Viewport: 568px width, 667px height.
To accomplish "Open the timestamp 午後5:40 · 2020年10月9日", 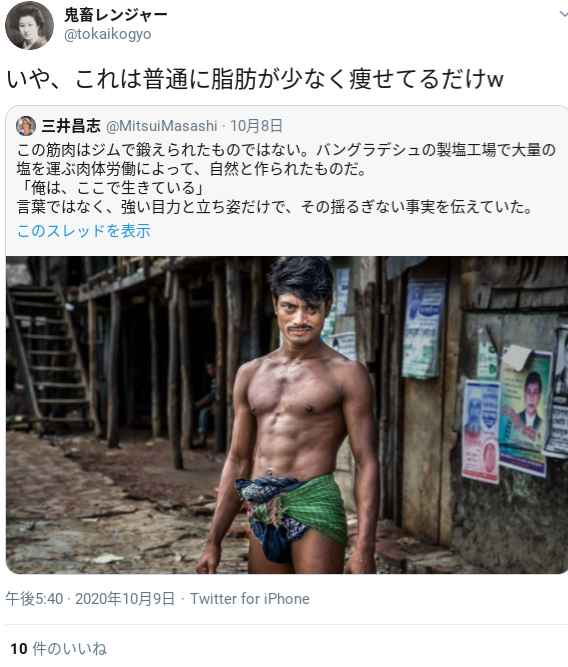I will click(x=90, y=599).
